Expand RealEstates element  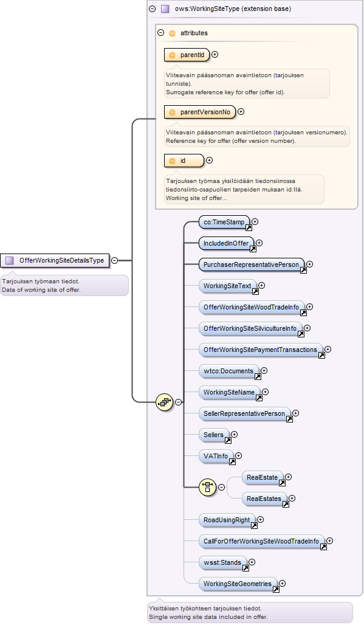pyautogui.click(x=292, y=499)
